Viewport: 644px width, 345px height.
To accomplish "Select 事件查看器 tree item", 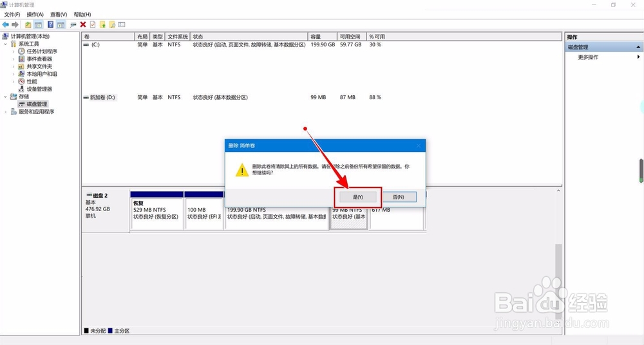I will coord(39,59).
